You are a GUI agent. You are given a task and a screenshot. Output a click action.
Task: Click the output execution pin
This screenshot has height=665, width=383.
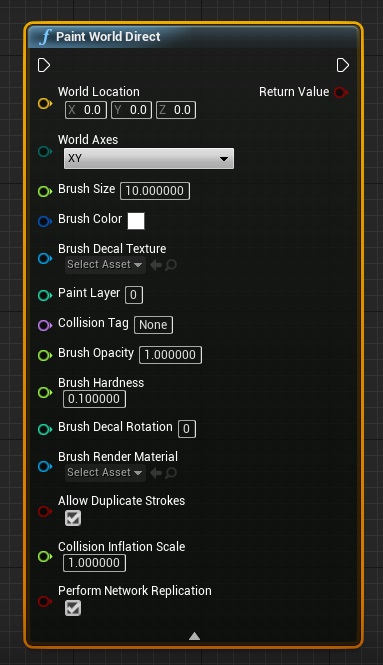(x=343, y=65)
